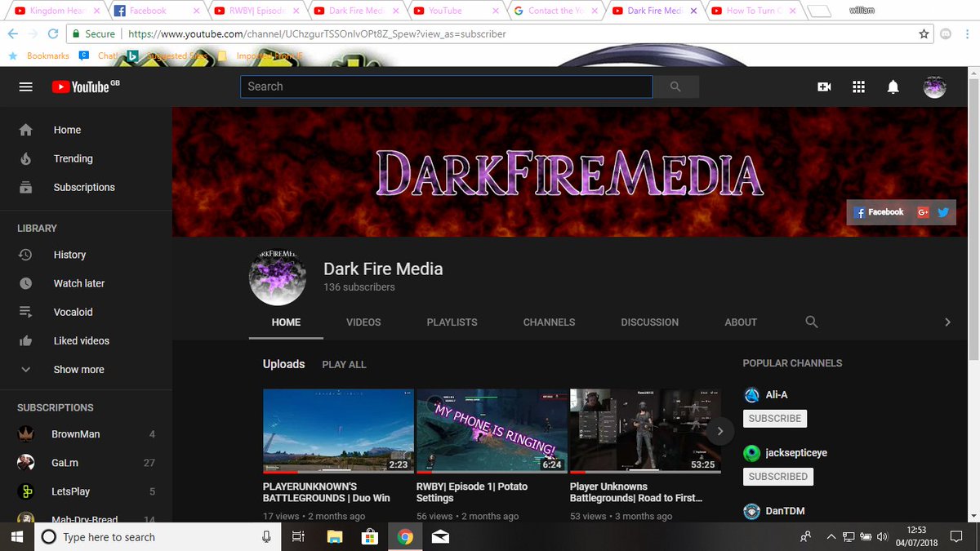Switch to the Videos tab
The width and height of the screenshot is (980, 551).
[x=363, y=322]
